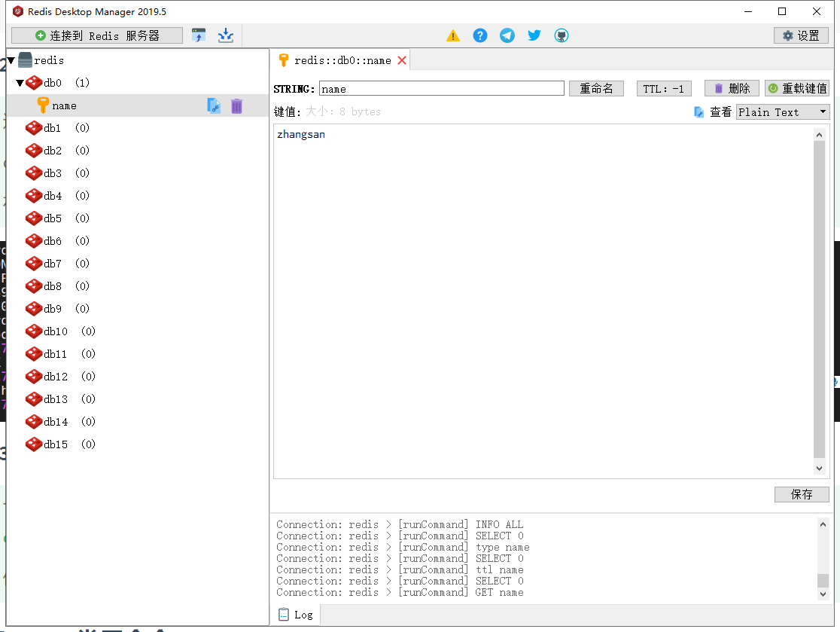
Task: Click the value panel vertical scrollbar
Action: [x=819, y=301]
